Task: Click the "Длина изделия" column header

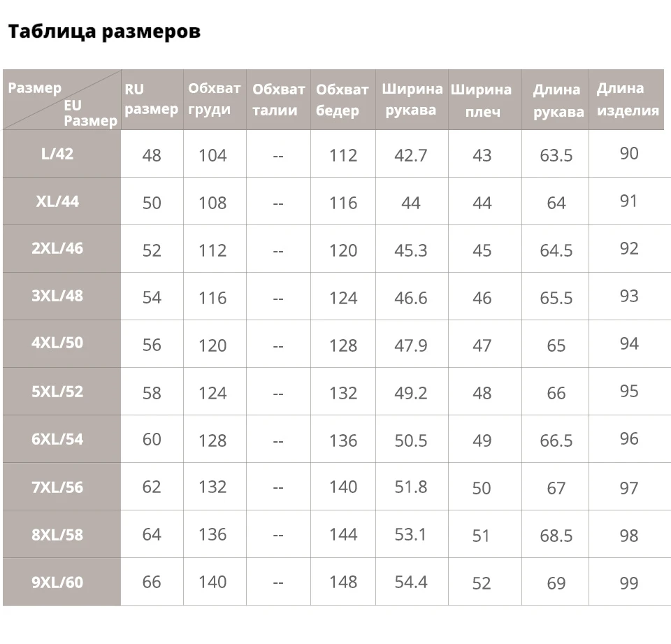Action: tap(627, 99)
